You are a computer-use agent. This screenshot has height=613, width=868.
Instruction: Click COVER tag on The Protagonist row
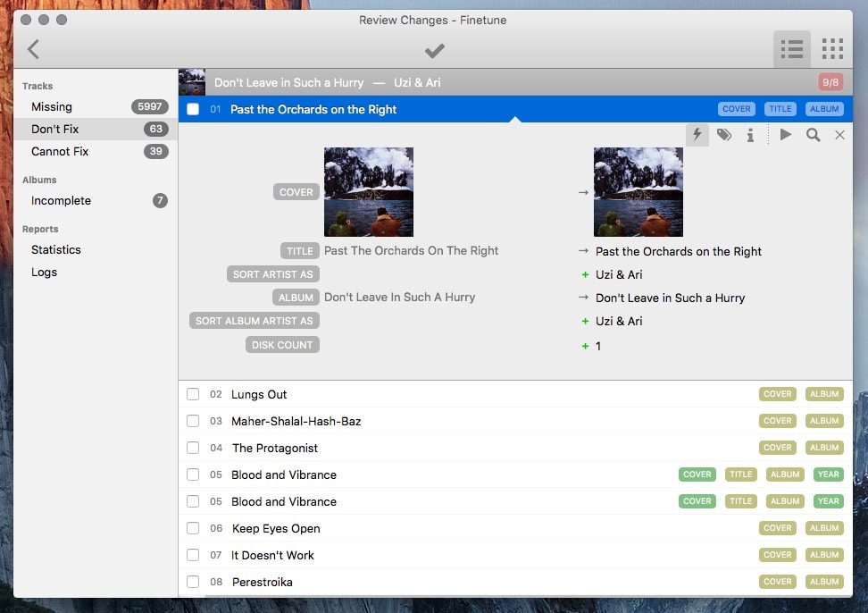point(777,447)
